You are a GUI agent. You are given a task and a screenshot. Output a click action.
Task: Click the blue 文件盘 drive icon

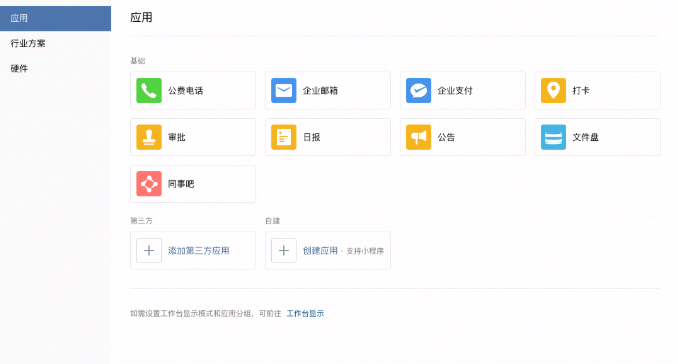click(553, 137)
